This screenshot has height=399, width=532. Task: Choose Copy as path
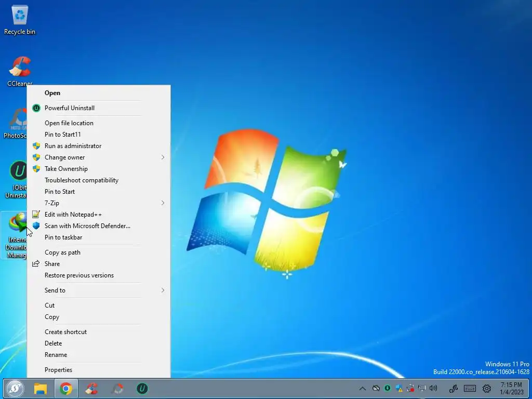pos(98,252)
